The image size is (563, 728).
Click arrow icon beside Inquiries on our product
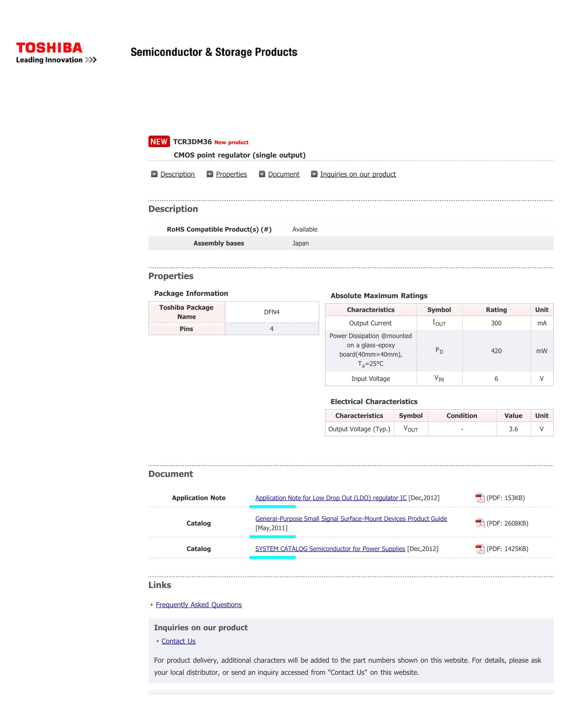coord(314,174)
